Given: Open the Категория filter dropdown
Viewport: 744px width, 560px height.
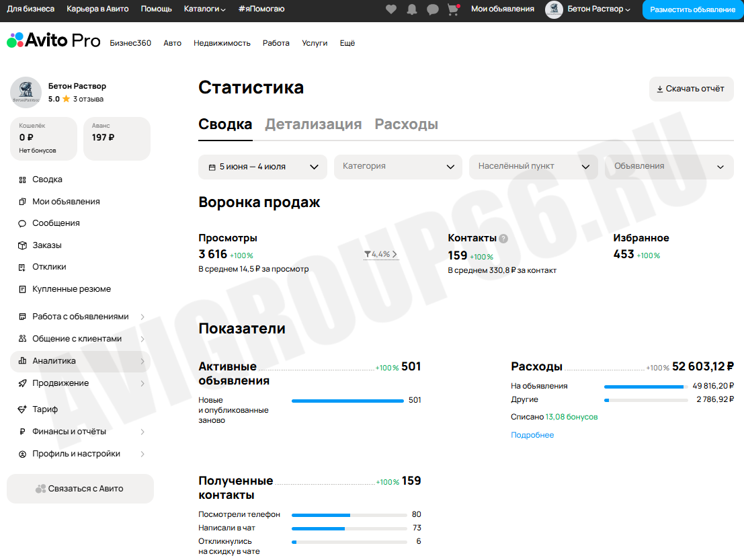Looking at the screenshot, I should point(398,167).
